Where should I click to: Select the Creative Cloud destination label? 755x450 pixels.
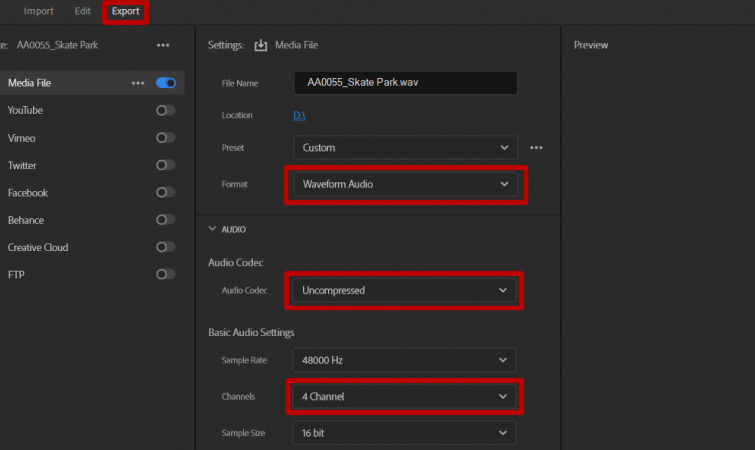pyautogui.click(x=38, y=247)
